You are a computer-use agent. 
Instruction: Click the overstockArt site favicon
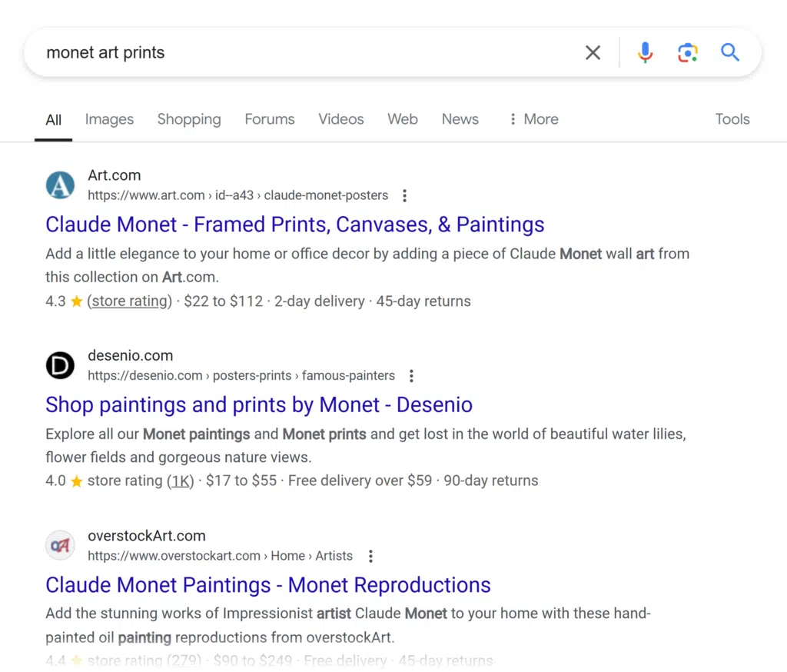(60, 546)
